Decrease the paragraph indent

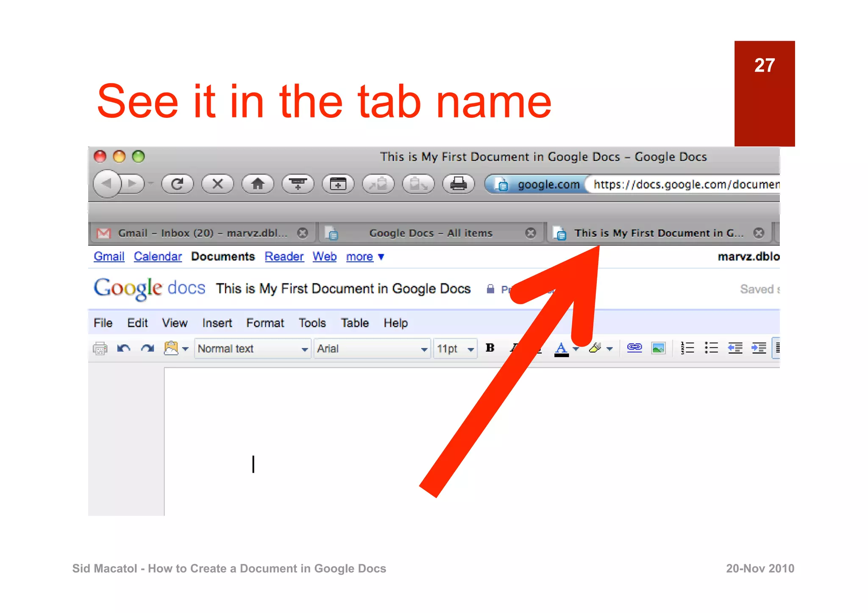[735, 348]
